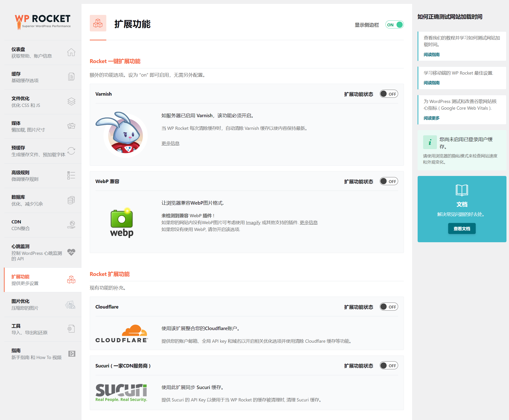
Task: Enable the Sucuri add-on toggle
Action: [389, 366]
